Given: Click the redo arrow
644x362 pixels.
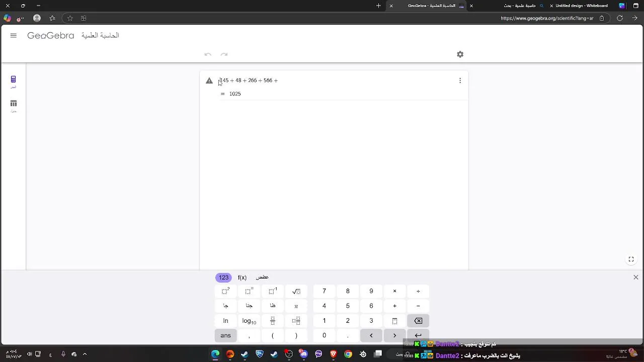Looking at the screenshot, I should [x=224, y=54].
